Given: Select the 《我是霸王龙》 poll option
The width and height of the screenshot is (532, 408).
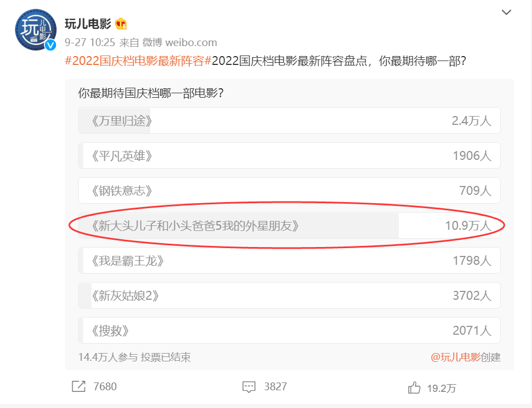Looking at the screenshot, I should (290, 260).
